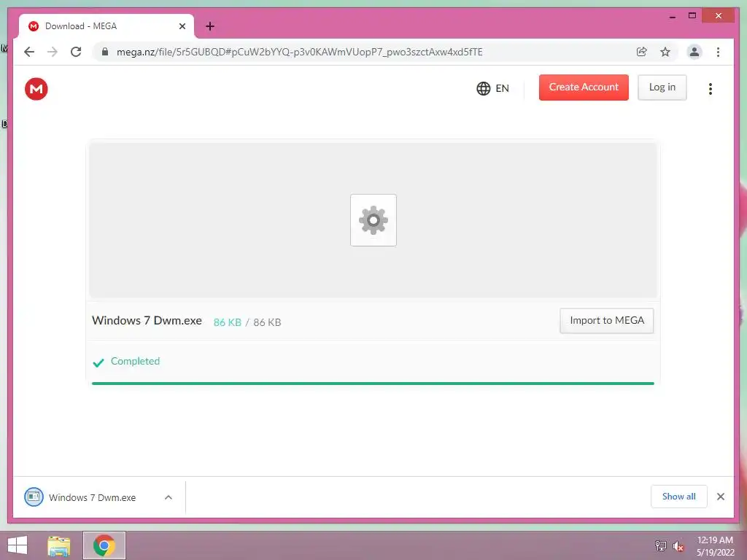Minimize the Chrome window
747x560 pixels.
tap(672, 16)
